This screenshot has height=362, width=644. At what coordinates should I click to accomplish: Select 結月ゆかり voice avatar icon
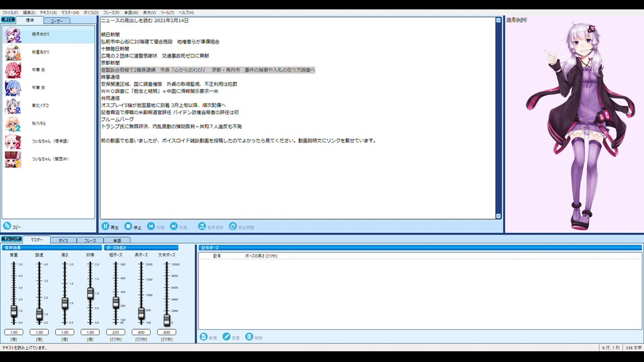click(x=13, y=35)
